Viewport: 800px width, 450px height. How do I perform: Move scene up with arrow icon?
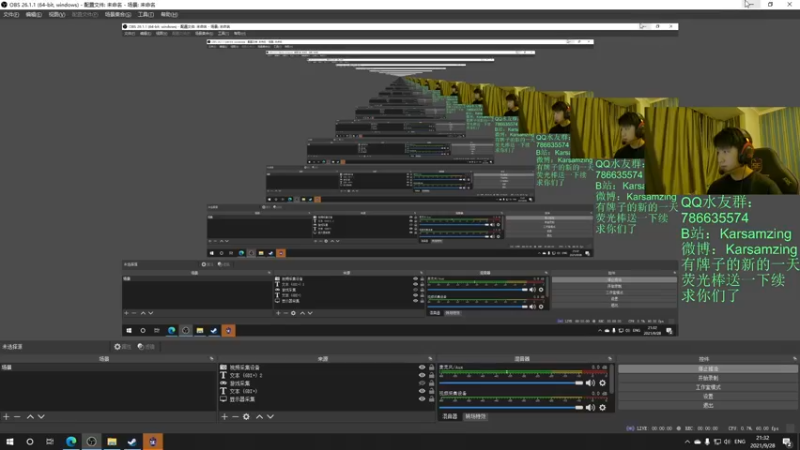(x=30, y=417)
